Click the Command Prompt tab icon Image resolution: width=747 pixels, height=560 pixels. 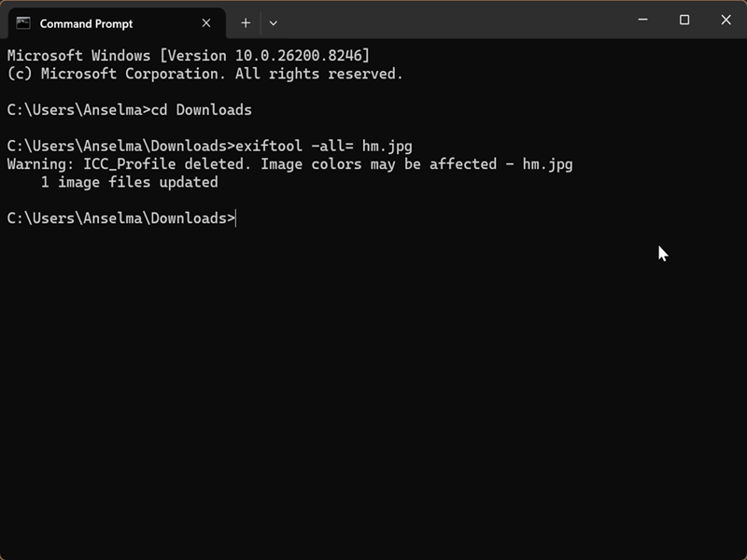[x=22, y=22]
